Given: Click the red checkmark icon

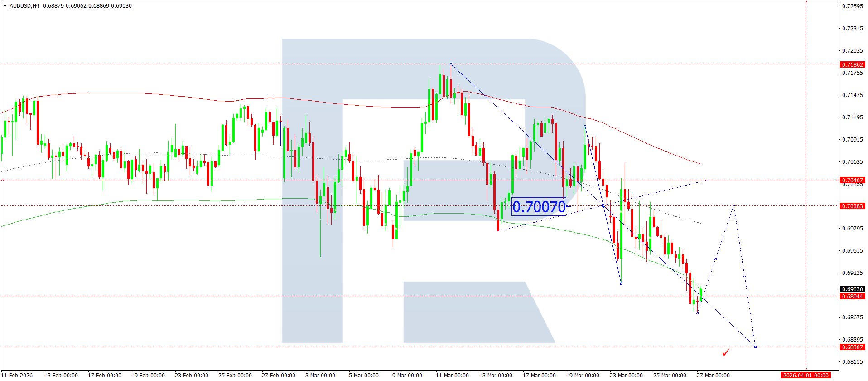Looking at the screenshot, I should tap(726, 352).
